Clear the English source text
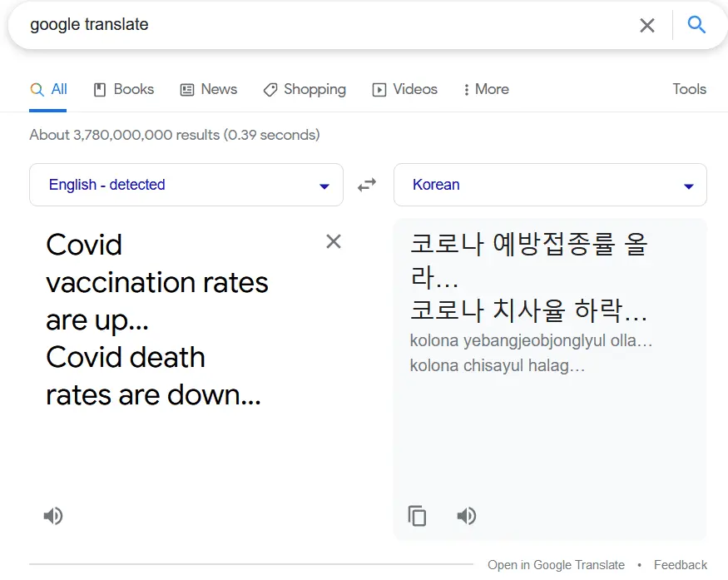Image resolution: width=728 pixels, height=580 pixels. 333,241
